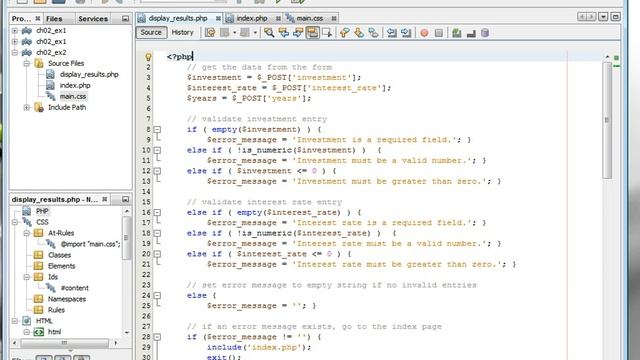Stop macro recording gray square
The width and height of the screenshot is (640, 360).
[439, 33]
